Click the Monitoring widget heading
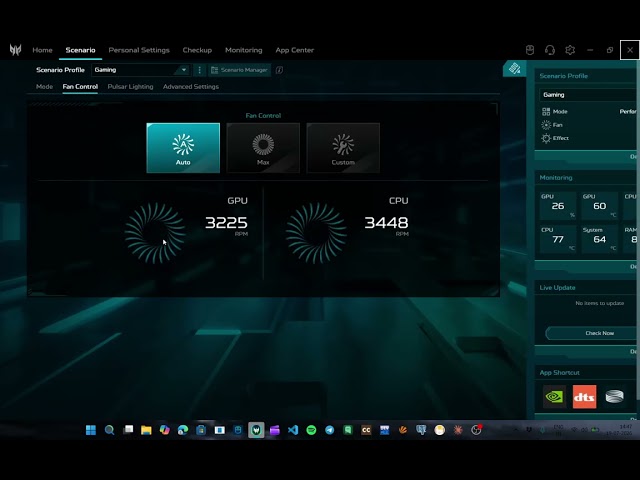The image size is (640, 480). pyautogui.click(x=556, y=178)
